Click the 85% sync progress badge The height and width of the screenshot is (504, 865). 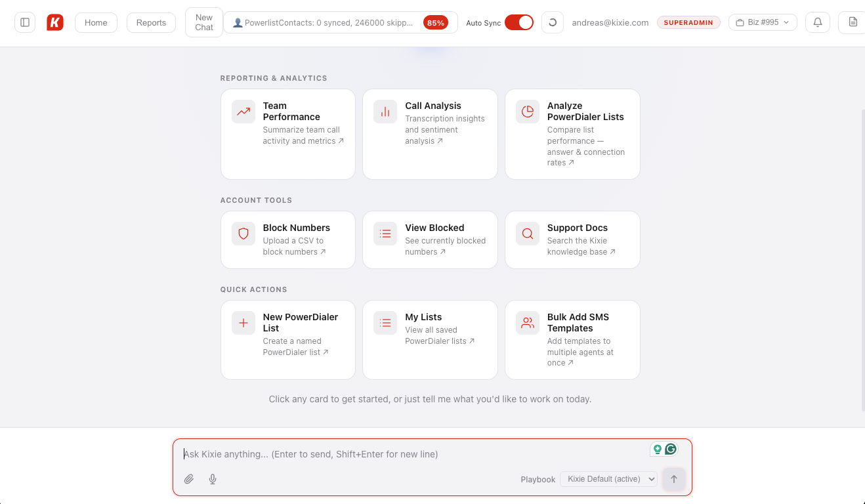click(436, 22)
